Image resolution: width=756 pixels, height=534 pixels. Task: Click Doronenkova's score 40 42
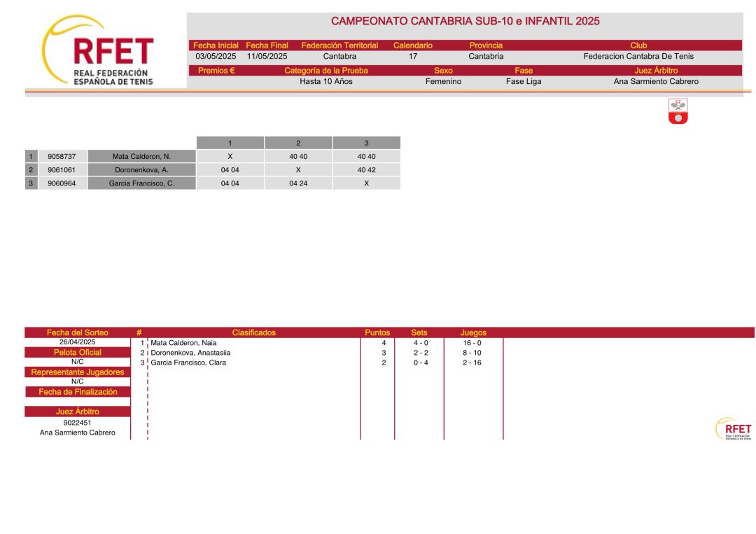(366, 169)
